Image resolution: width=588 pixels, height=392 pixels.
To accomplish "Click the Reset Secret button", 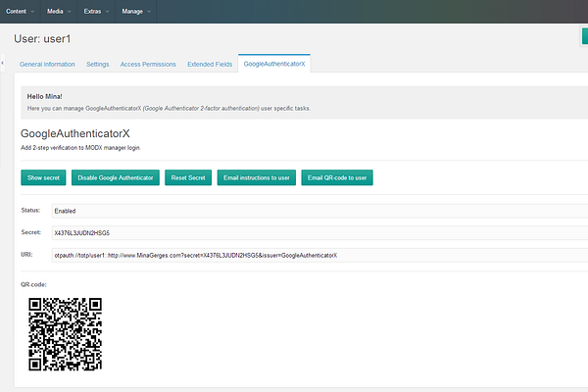I will (188, 177).
